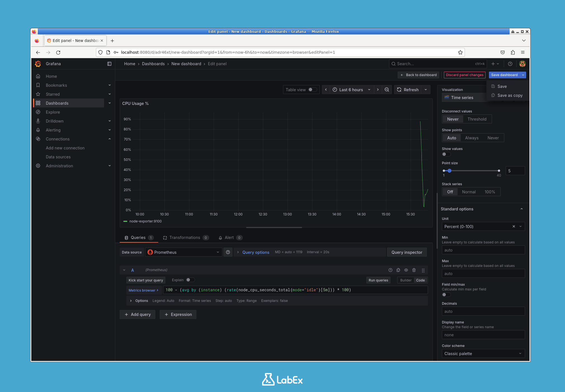Switch to the Transformations tab

click(x=185, y=238)
